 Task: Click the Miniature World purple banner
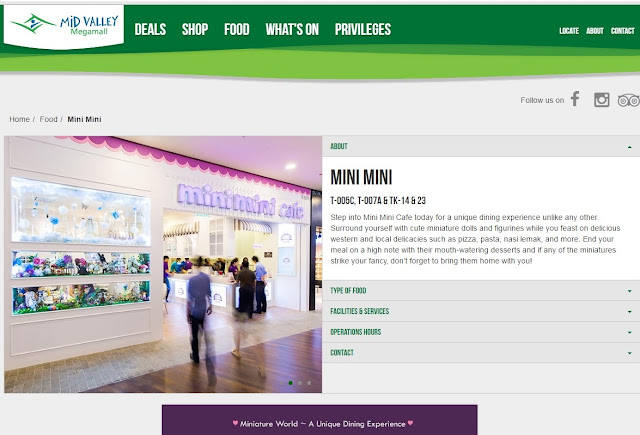point(320,420)
